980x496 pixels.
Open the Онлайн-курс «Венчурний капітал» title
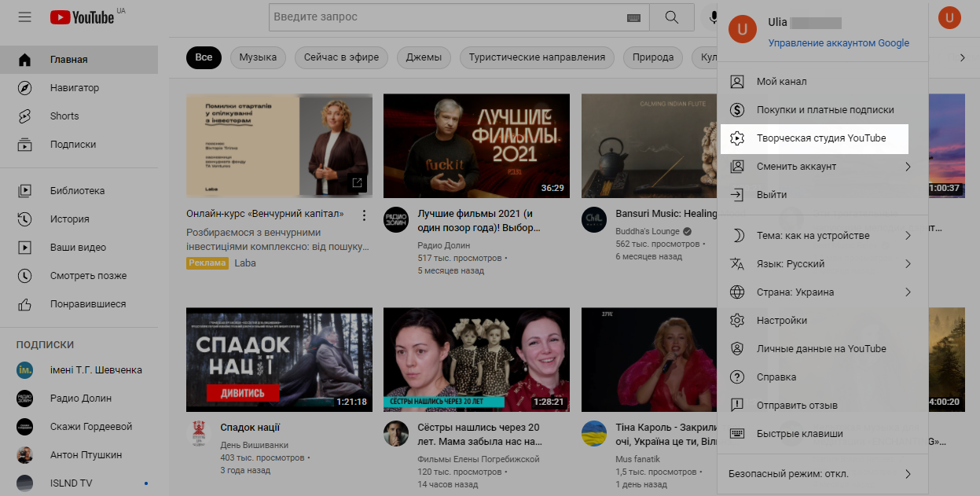click(x=266, y=214)
